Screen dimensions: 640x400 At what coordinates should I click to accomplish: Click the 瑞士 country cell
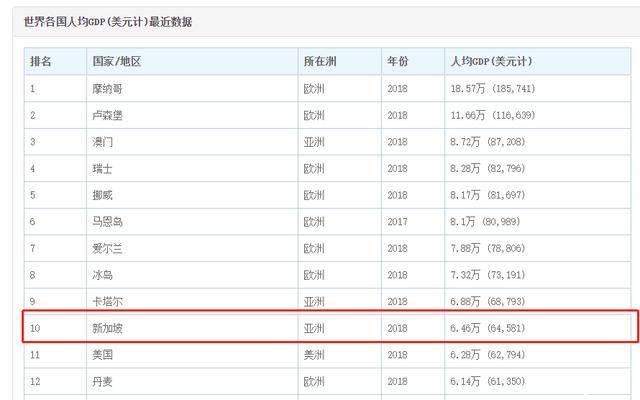click(103, 168)
